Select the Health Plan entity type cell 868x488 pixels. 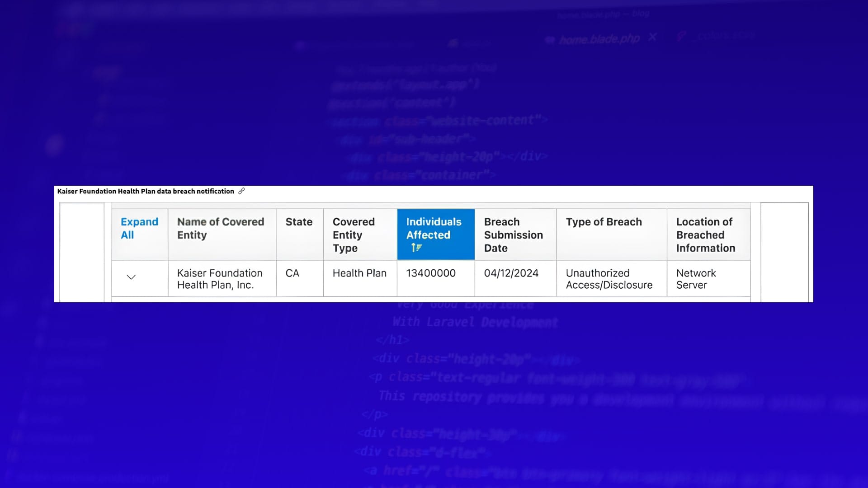360,279
